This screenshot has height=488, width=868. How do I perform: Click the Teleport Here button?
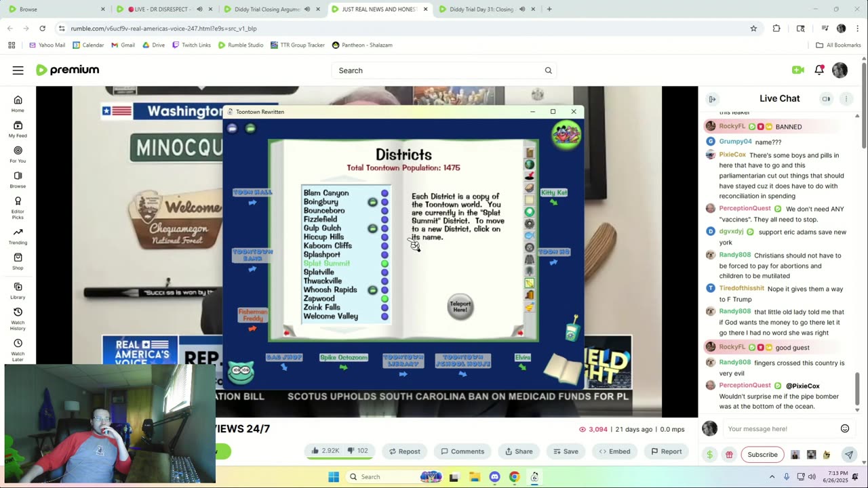pyautogui.click(x=460, y=307)
